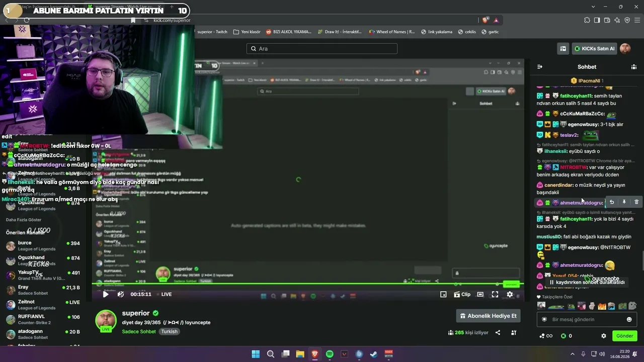Click the 'KICKs Satın Al' button
The width and height of the screenshot is (644, 362).
point(595,49)
